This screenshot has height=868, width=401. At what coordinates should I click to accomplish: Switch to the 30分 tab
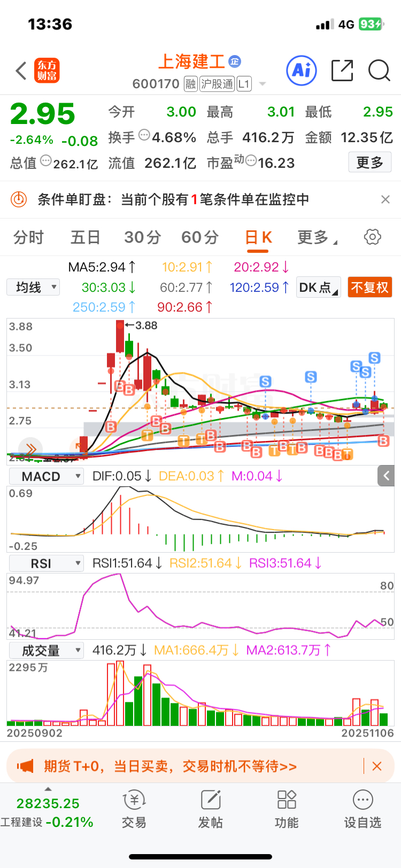tap(143, 237)
